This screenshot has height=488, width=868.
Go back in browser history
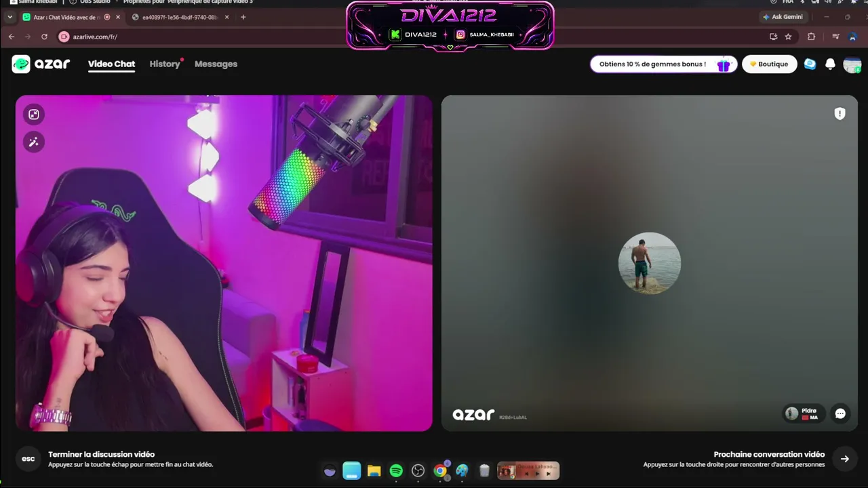(12, 37)
